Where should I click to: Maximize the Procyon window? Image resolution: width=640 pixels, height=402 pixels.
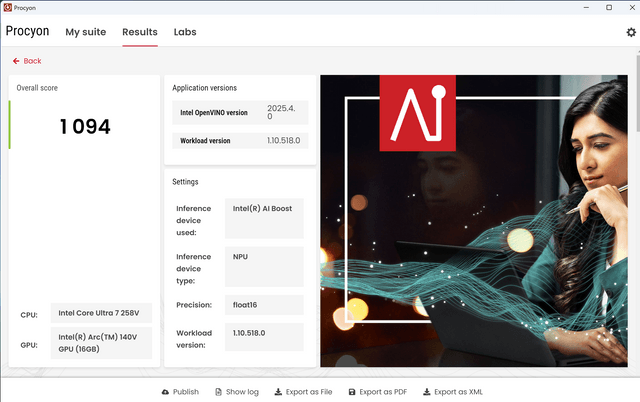pyautogui.click(x=609, y=7)
